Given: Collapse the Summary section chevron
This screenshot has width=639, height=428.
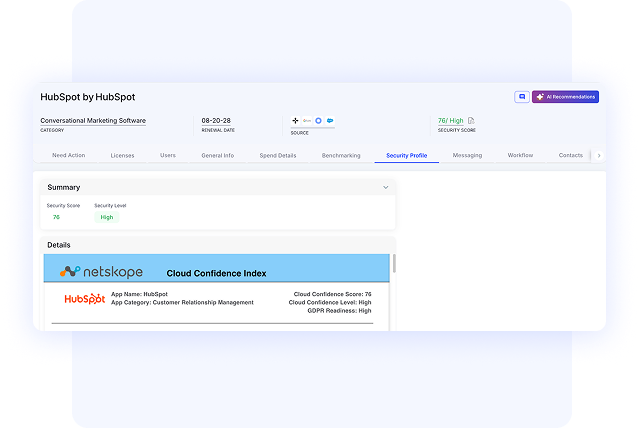Looking at the screenshot, I should (x=386, y=188).
